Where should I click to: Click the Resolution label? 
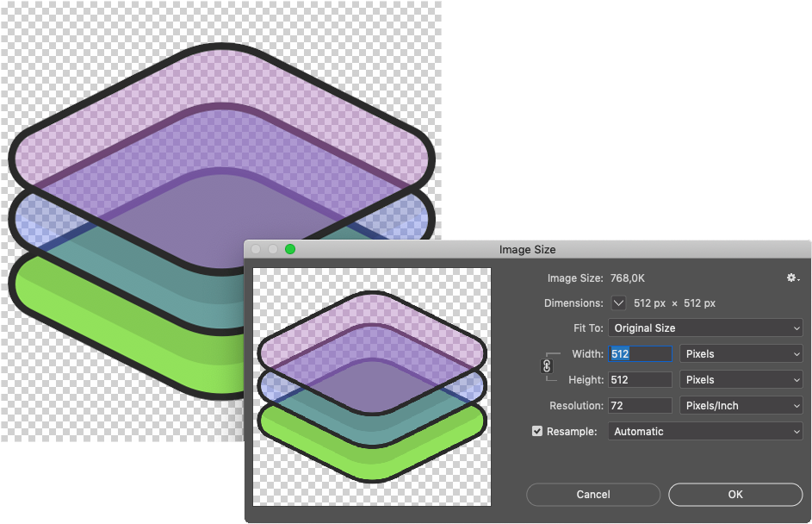pos(576,406)
